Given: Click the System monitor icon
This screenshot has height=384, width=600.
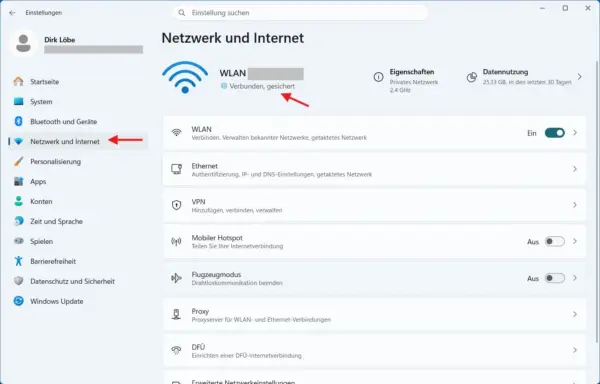Looking at the screenshot, I should pos(18,101).
